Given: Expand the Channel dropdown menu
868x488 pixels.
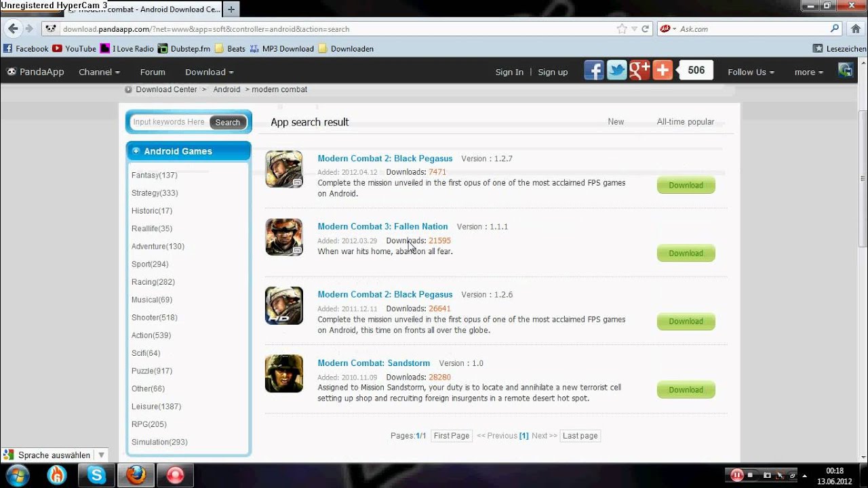Looking at the screenshot, I should coord(99,72).
